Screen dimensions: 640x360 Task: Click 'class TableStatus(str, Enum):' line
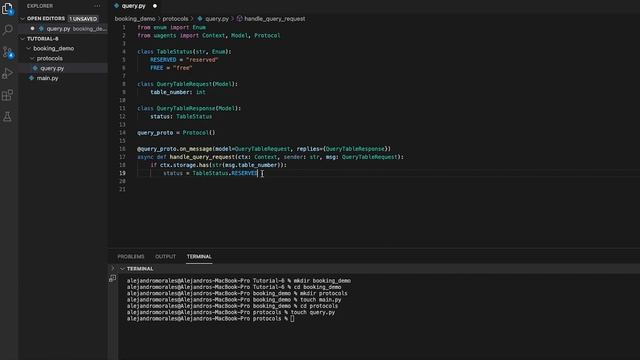pos(184,51)
